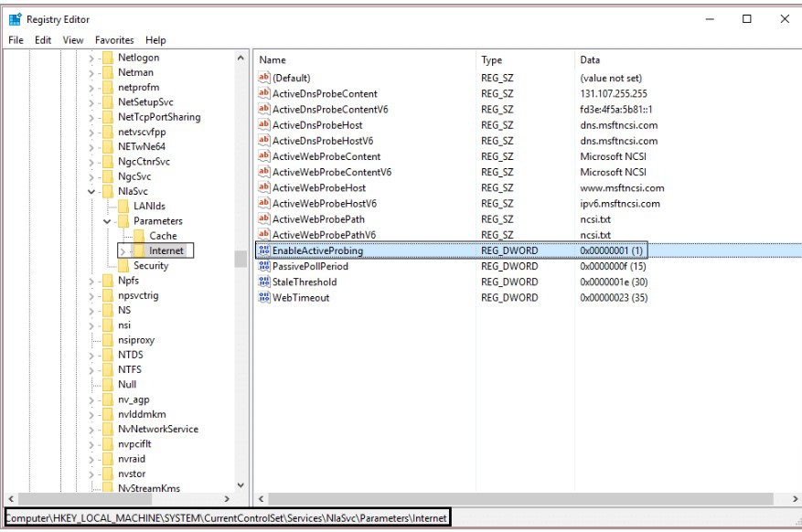The height and width of the screenshot is (532, 802).
Task: Expand the Npfs key
Action: click(91, 281)
